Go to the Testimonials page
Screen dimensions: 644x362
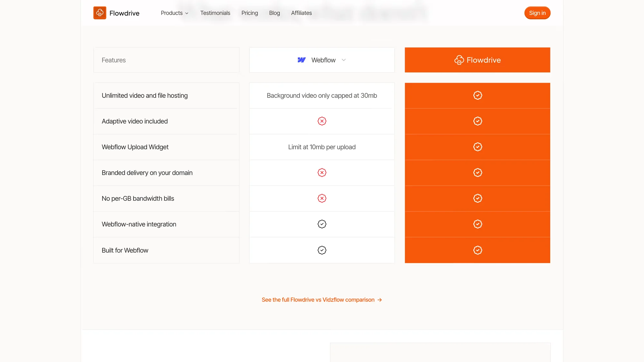(215, 13)
